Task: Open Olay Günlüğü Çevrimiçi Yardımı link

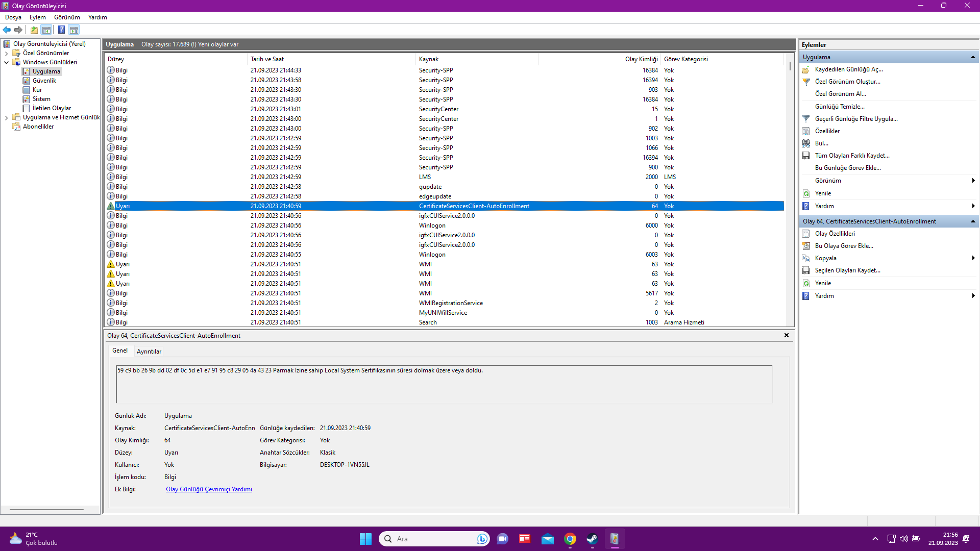Action: pos(209,489)
